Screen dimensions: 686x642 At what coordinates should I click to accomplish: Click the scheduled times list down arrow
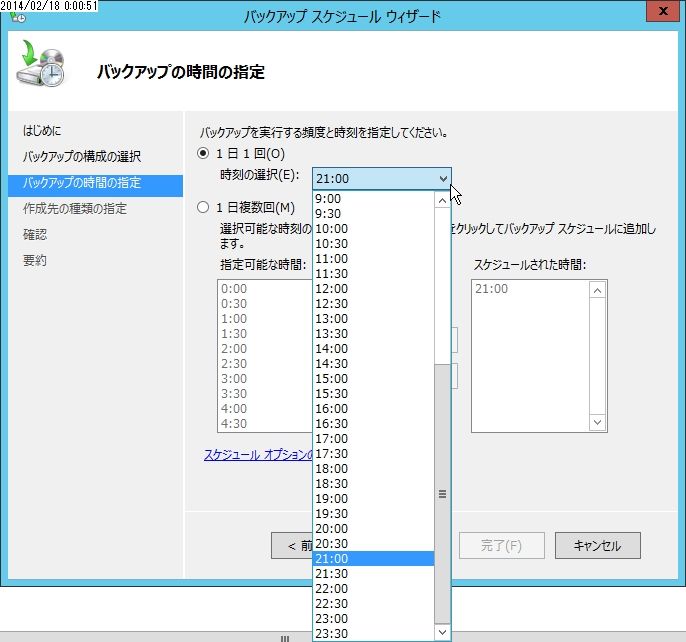[597, 422]
